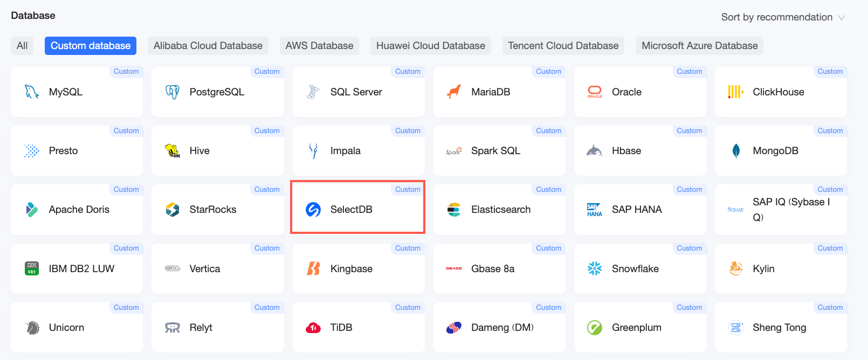Screen dimensions: 868x360
Task: Switch to the All databases tab
Action: point(22,46)
